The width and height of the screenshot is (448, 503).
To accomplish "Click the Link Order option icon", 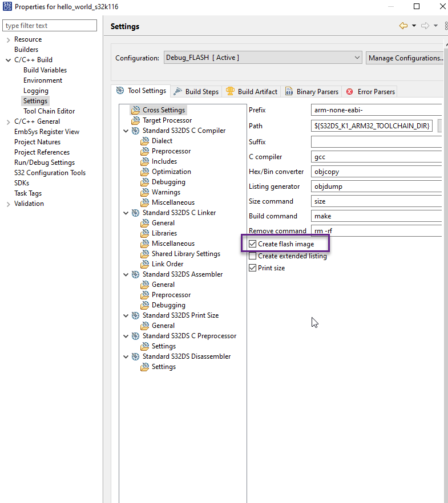I will pyautogui.click(x=145, y=264).
